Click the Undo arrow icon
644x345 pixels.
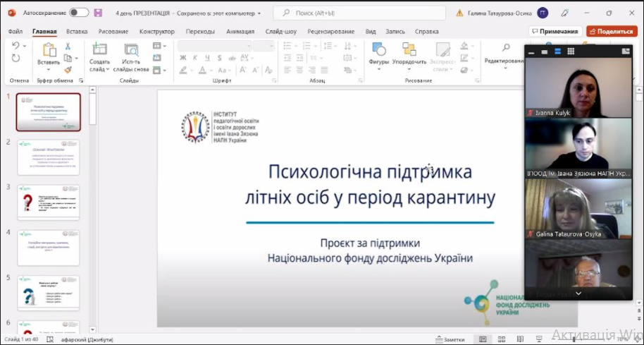pos(16,46)
